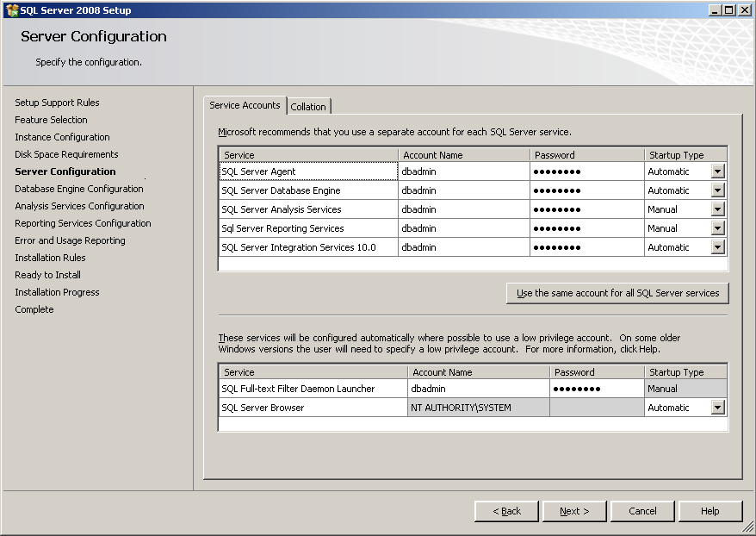Select the Sql Server Reporting Services cell
The width and height of the screenshot is (756, 536).
[308, 228]
